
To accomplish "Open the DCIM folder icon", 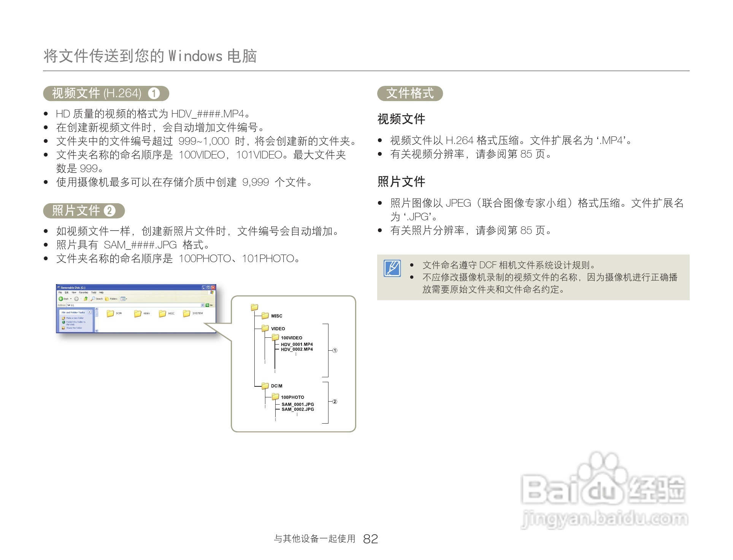I will click(x=110, y=313).
